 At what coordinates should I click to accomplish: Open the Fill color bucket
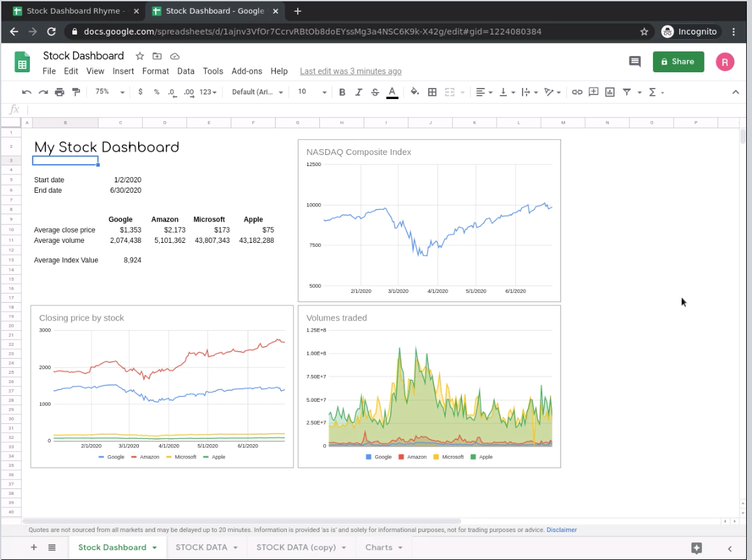[414, 92]
